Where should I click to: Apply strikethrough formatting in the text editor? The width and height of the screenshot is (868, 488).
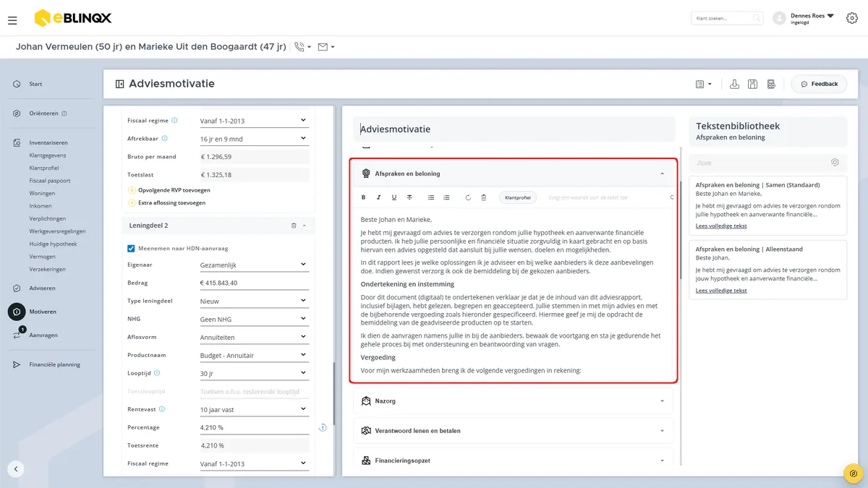pos(409,197)
